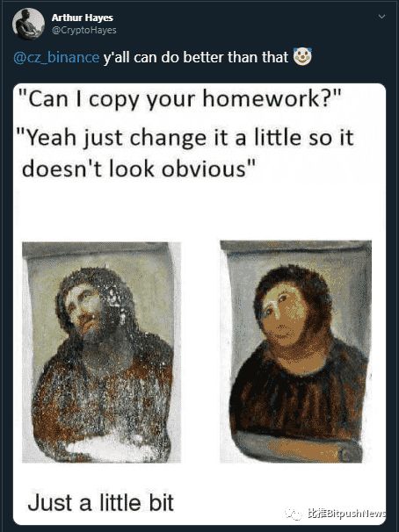Open the attached meme image card

tap(199, 304)
